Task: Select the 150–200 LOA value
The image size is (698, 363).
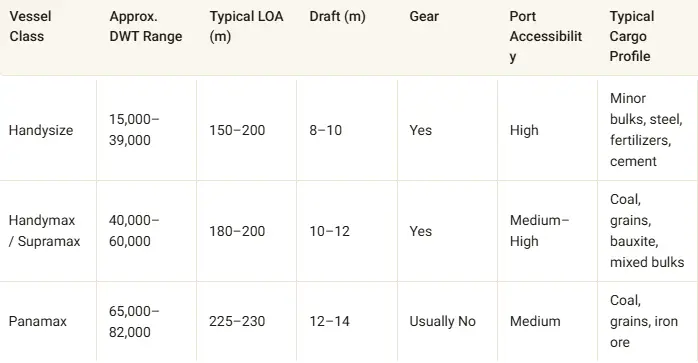Action: 237,131
